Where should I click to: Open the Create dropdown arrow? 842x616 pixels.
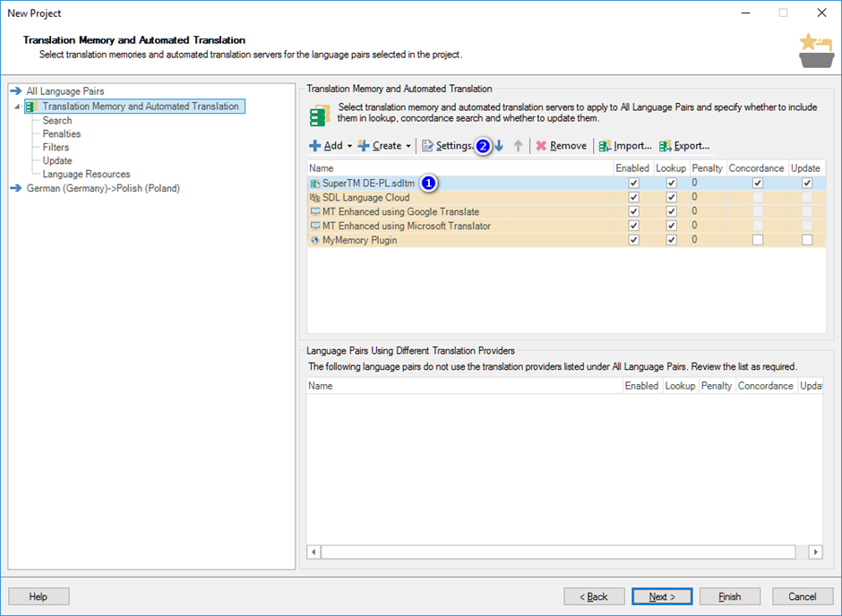tap(408, 146)
